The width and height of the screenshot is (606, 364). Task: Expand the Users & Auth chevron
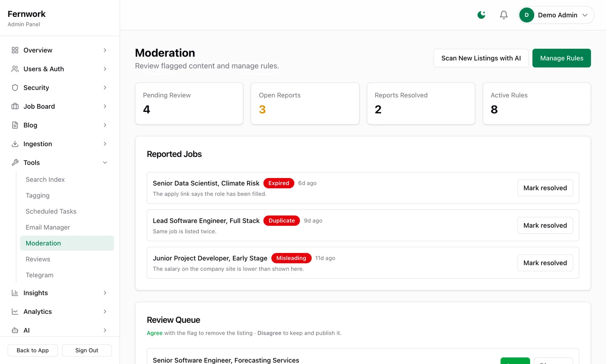tap(105, 69)
